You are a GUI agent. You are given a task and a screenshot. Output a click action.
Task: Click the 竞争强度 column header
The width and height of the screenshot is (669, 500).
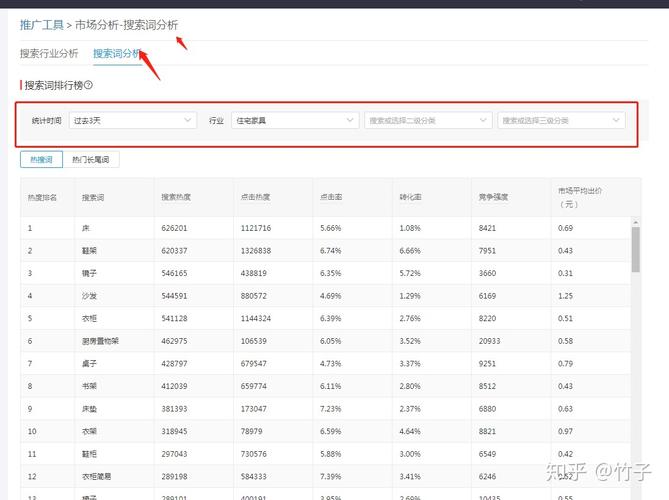pyautogui.click(x=493, y=197)
